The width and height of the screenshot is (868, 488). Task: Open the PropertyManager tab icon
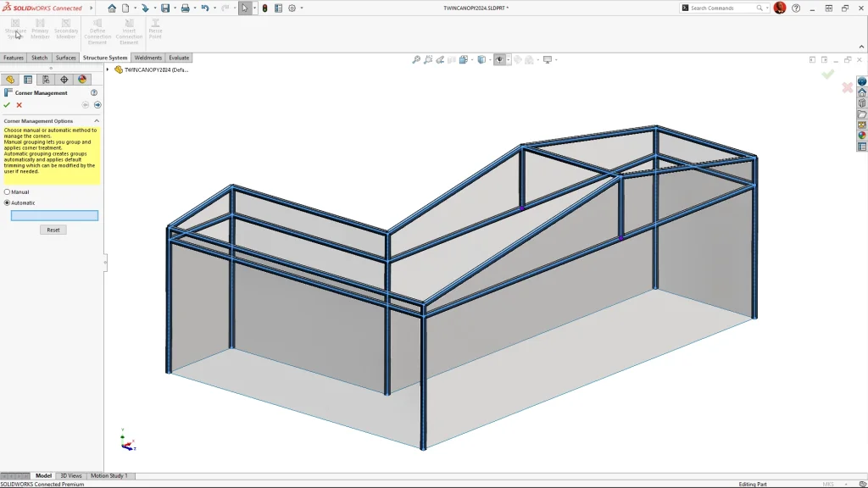(28, 80)
